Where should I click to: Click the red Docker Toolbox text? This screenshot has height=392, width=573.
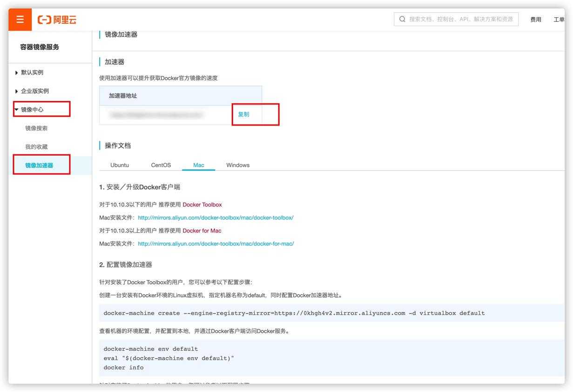coord(202,205)
